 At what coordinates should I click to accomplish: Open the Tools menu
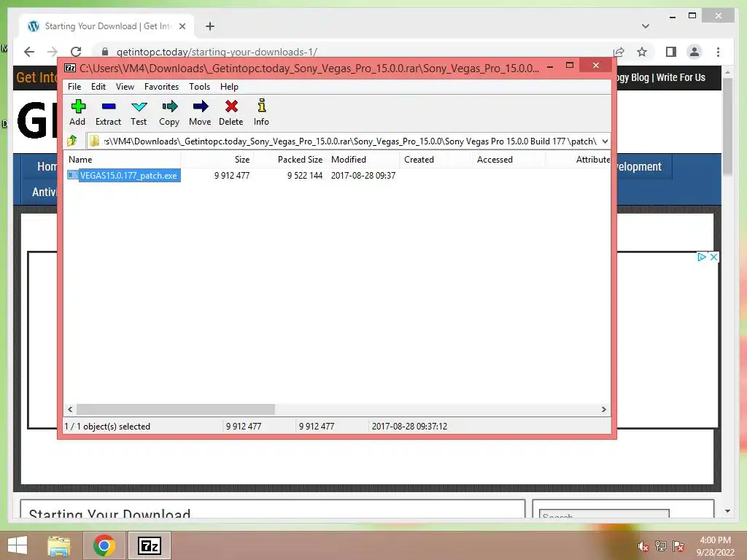(199, 87)
